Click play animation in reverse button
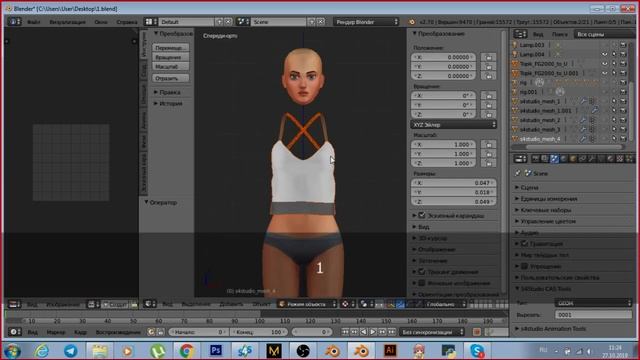This screenshot has height=360, width=640. pos(364,332)
